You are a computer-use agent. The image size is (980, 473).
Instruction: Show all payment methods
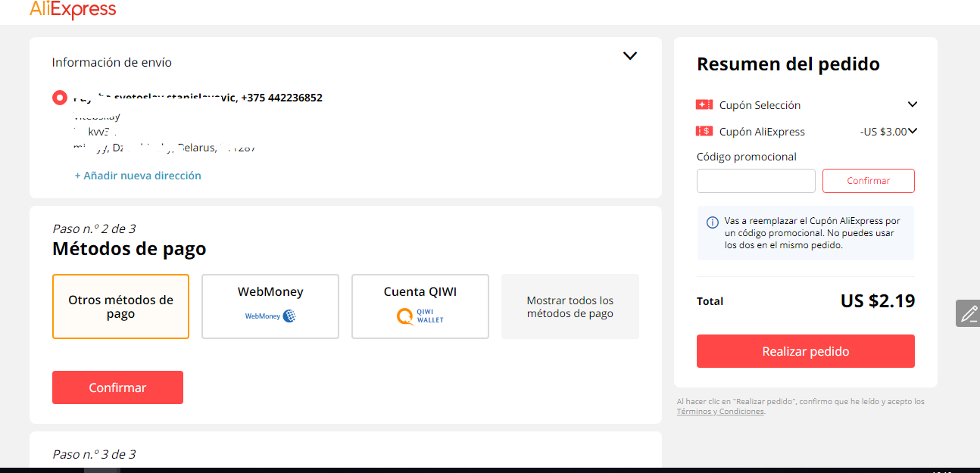click(570, 307)
